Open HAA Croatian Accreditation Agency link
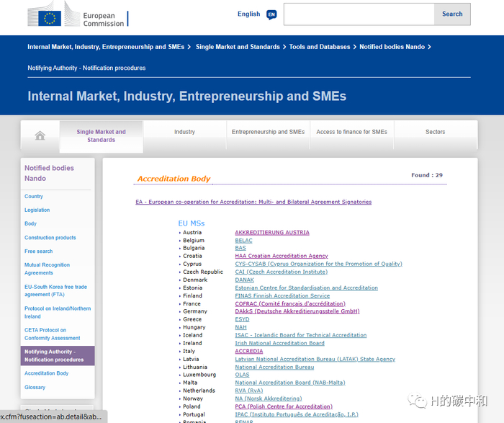The height and width of the screenshot is (423, 504). click(282, 256)
